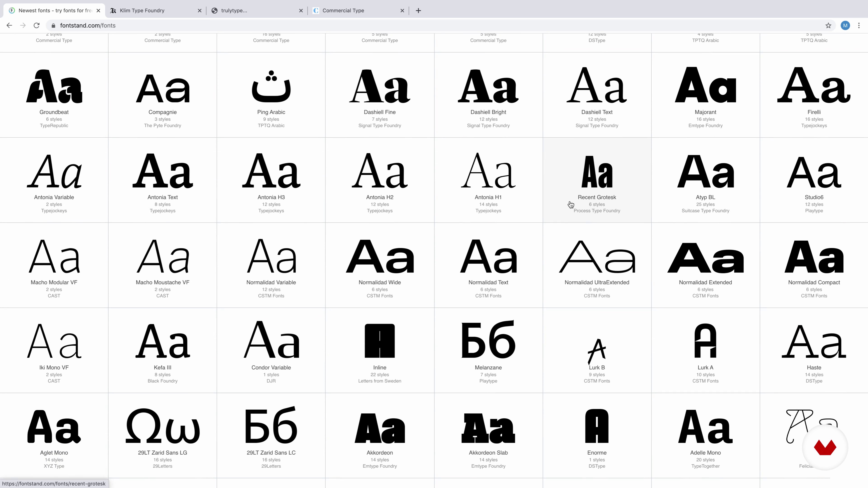Open the Akkordeon font sample
The image size is (868, 488).
click(380, 428)
